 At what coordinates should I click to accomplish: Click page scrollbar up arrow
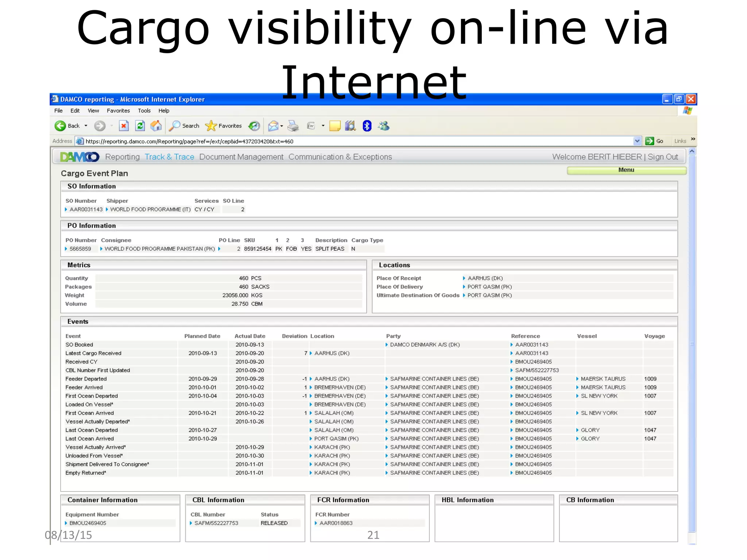coord(692,151)
